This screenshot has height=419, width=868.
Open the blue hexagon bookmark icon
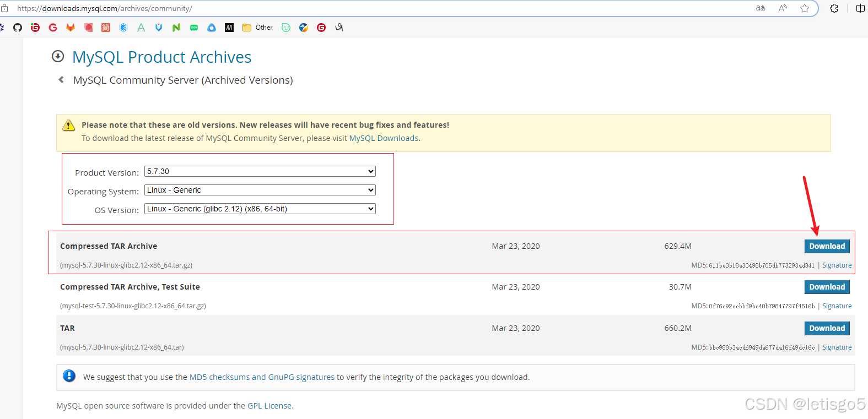pos(123,28)
